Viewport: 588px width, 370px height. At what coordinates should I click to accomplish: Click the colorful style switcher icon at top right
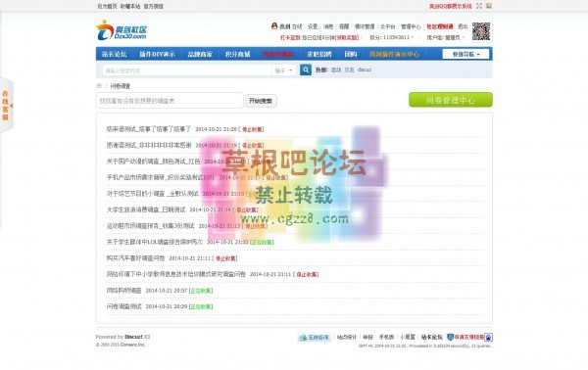[489, 6]
